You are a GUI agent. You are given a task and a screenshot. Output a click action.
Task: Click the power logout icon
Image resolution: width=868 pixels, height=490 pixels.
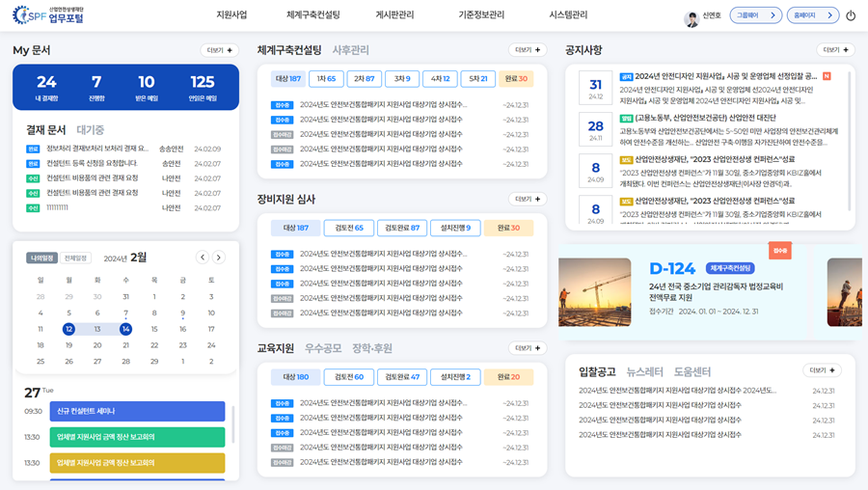[x=851, y=16]
